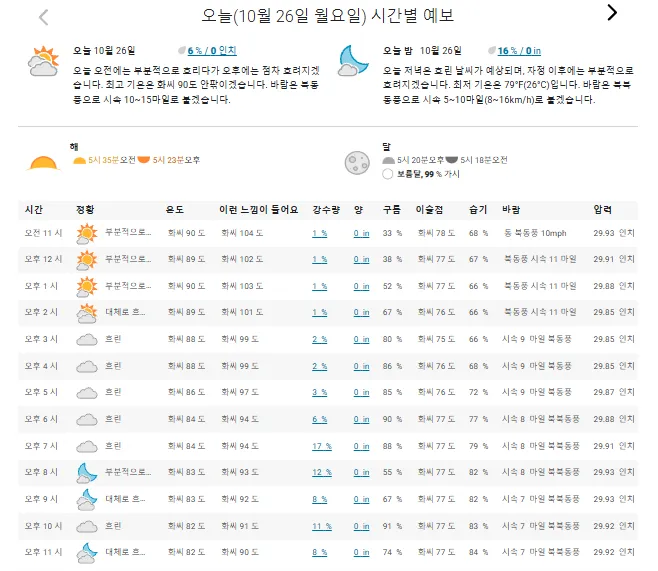Click the 구름 column header
Viewport: 658px width, 571px height.
392,209
